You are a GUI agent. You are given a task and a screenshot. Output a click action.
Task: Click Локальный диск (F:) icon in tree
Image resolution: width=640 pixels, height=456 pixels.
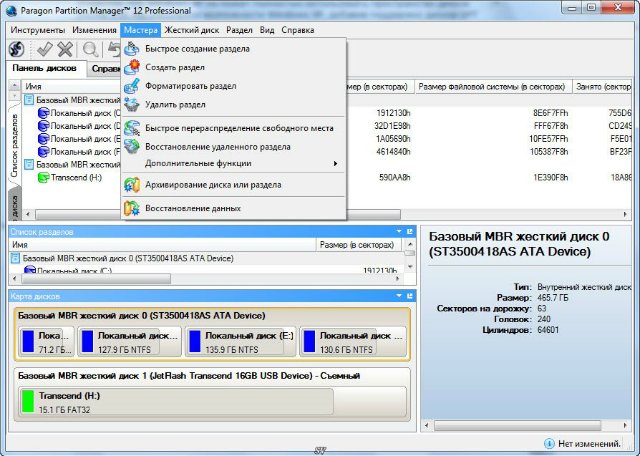(x=43, y=152)
